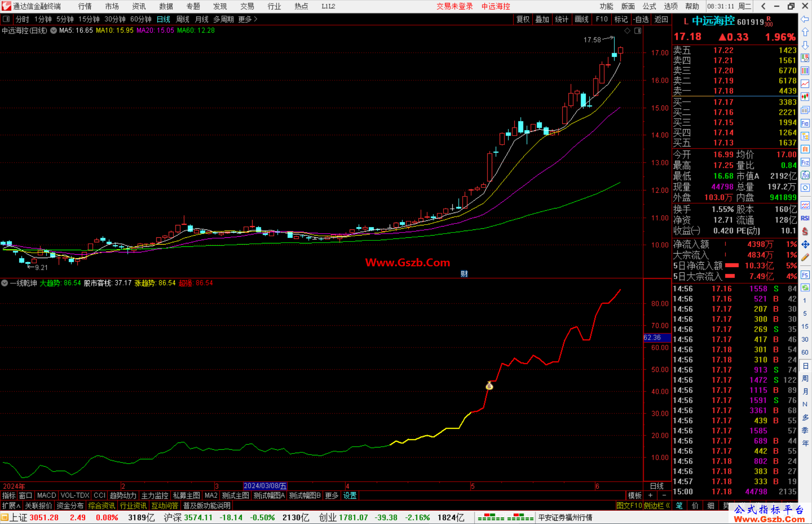Switch to the 分时 tab
Image resolution: width=812 pixels, height=524 pixels.
point(22,19)
